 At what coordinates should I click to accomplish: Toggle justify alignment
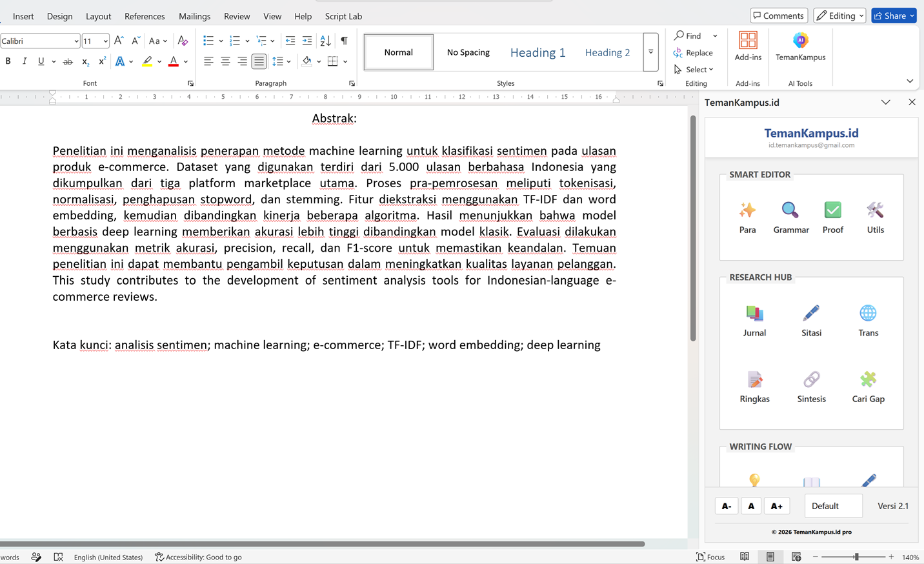pyautogui.click(x=259, y=61)
